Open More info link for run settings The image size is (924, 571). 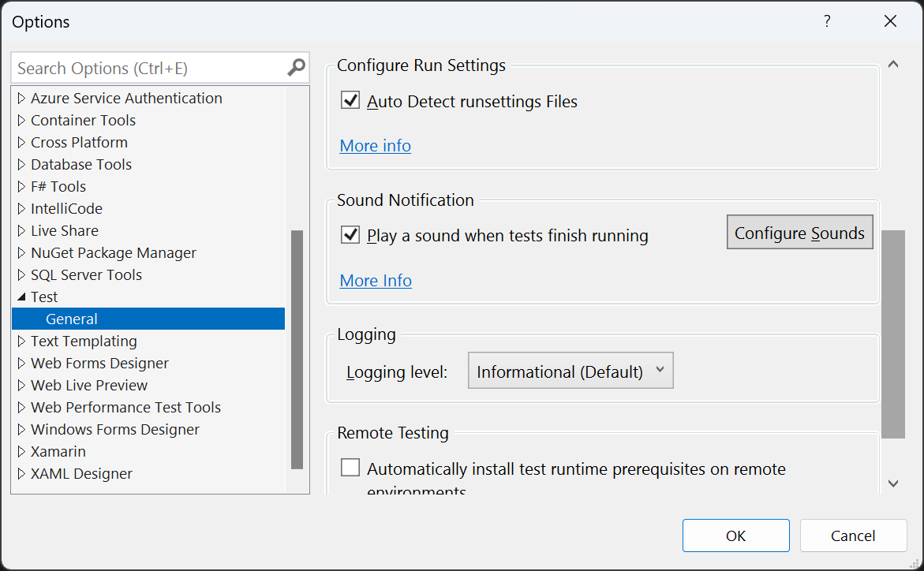click(376, 146)
